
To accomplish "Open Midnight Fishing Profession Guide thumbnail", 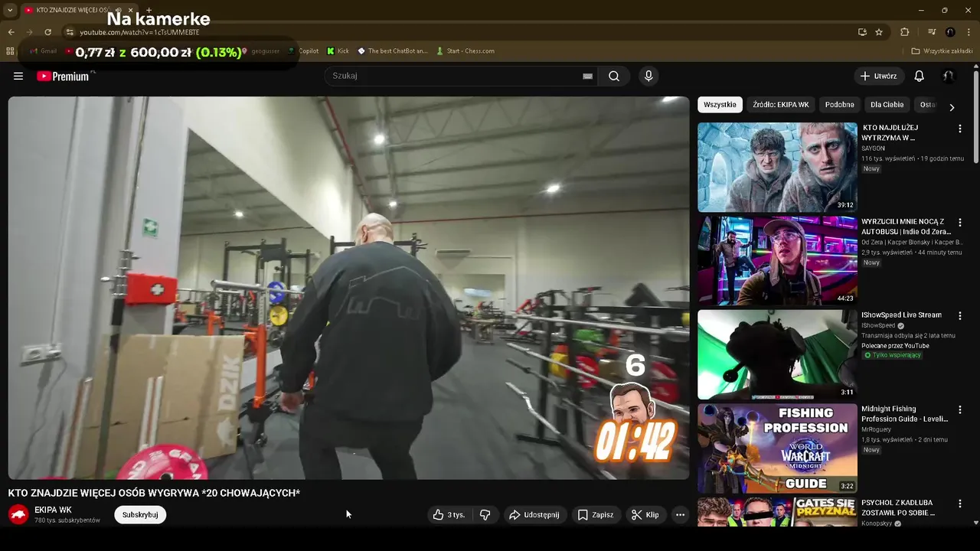I will coord(777,448).
